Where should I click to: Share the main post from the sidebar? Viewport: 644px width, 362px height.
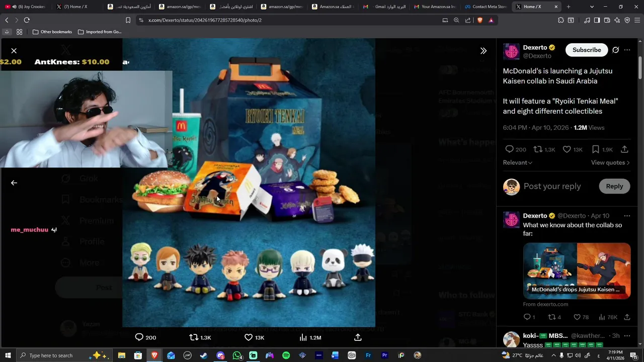pos(624,149)
